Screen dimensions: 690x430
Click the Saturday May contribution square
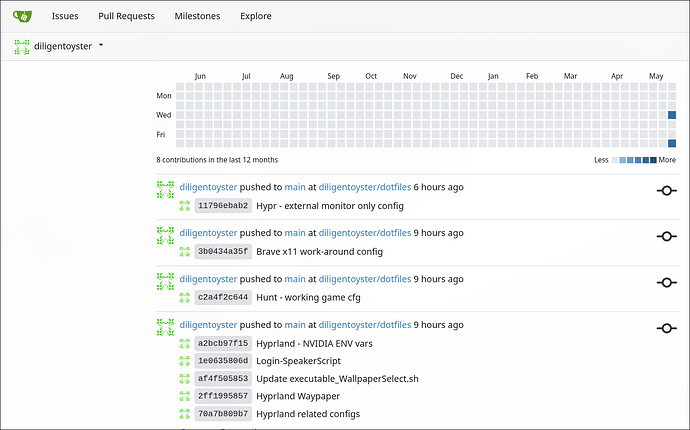pyautogui.click(x=672, y=143)
